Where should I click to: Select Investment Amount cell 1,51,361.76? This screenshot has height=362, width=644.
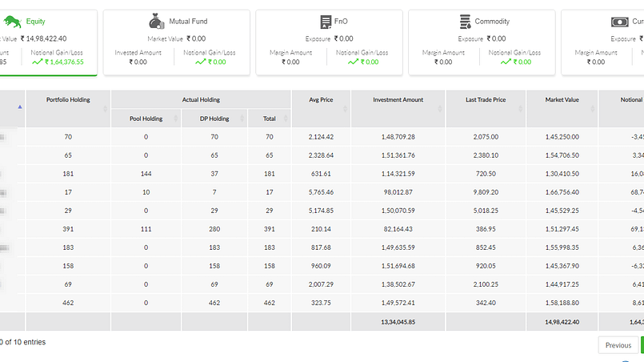click(x=398, y=155)
